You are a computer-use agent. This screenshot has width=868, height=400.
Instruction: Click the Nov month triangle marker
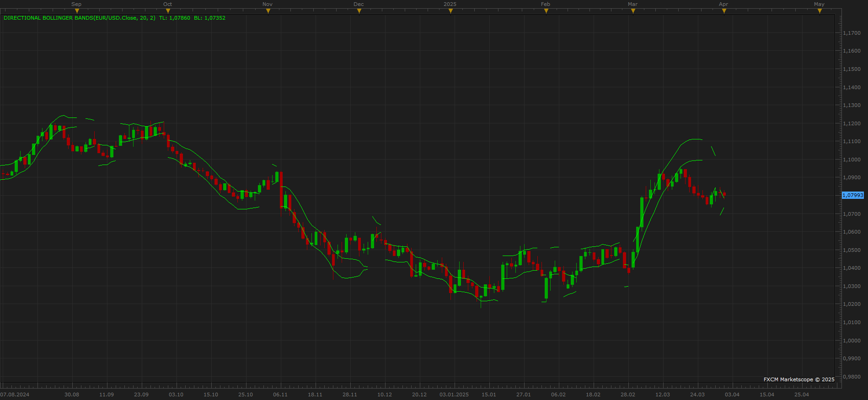coord(268,11)
